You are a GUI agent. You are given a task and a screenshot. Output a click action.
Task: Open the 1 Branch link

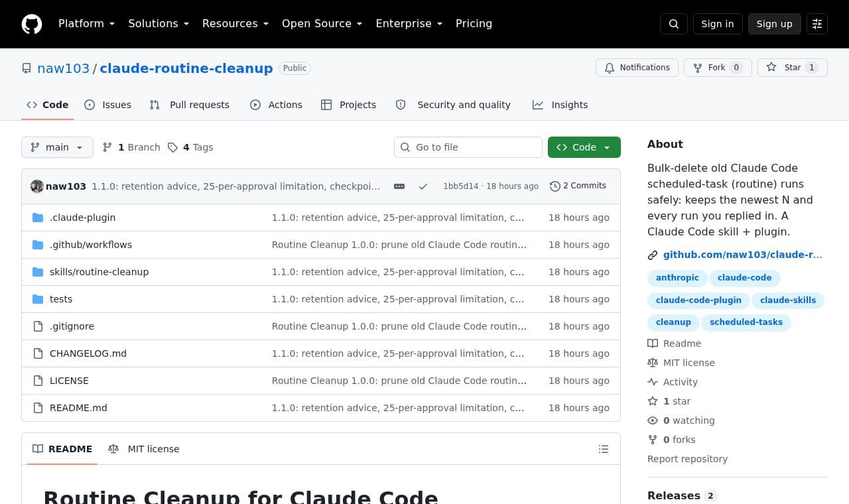tap(131, 147)
